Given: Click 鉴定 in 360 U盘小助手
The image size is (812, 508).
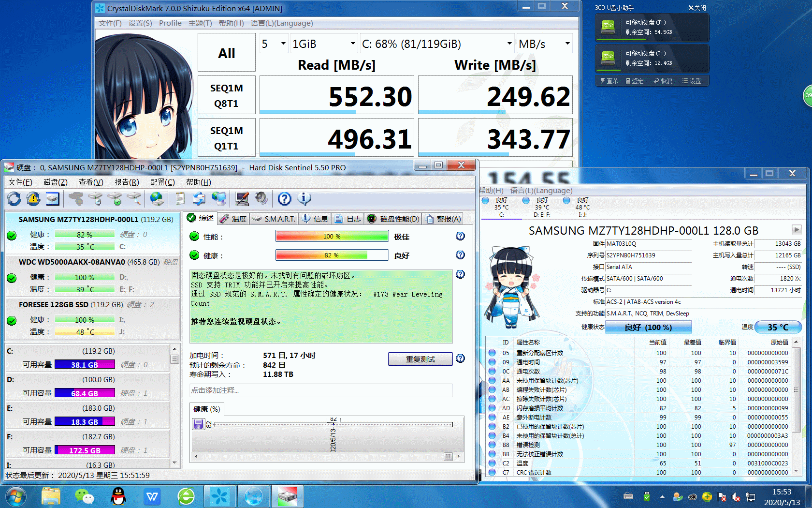Looking at the screenshot, I should tap(635, 81).
